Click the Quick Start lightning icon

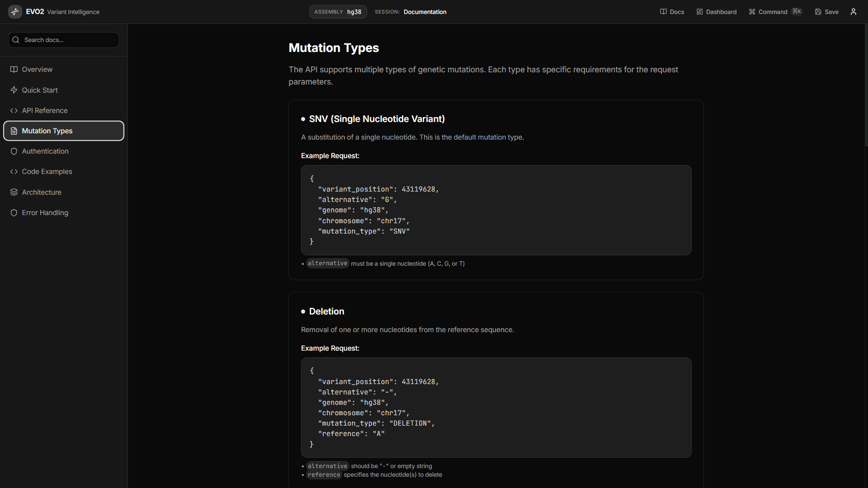coord(14,90)
